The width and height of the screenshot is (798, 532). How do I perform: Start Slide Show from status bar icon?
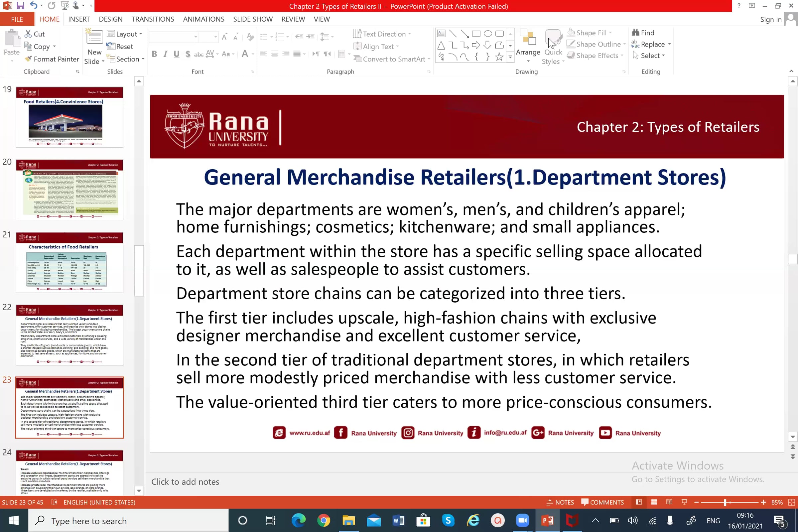click(x=684, y=502)
